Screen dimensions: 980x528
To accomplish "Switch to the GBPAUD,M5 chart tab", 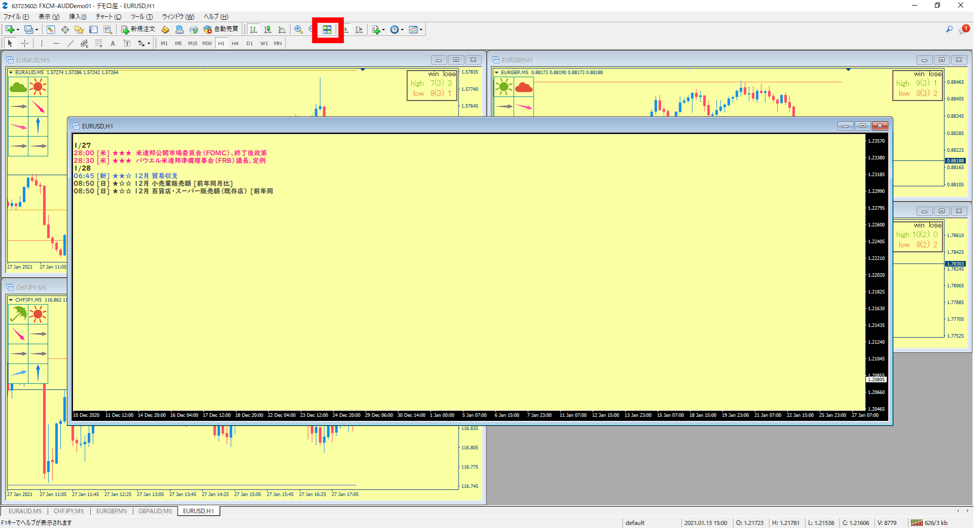I will click(x=155, y=511).
